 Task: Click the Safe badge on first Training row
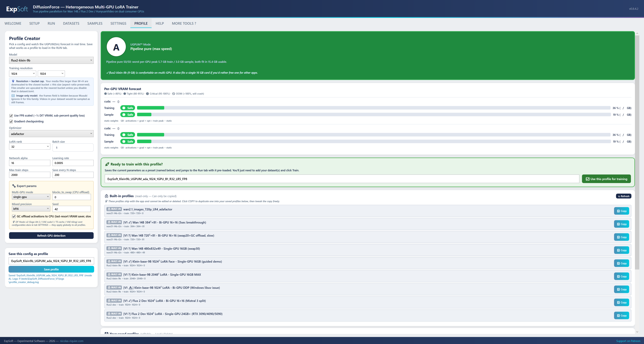pos(128,108)
